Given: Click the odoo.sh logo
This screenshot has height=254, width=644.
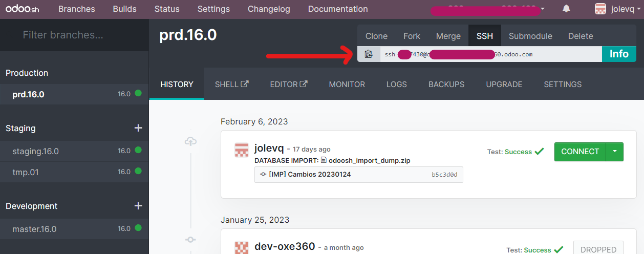Looking at the screenshot, I should pos(22,9).
